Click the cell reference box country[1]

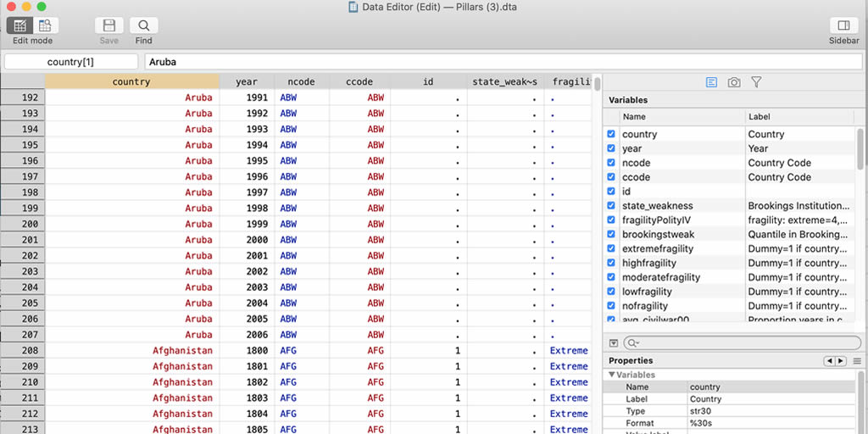click(x=71, y=62)
